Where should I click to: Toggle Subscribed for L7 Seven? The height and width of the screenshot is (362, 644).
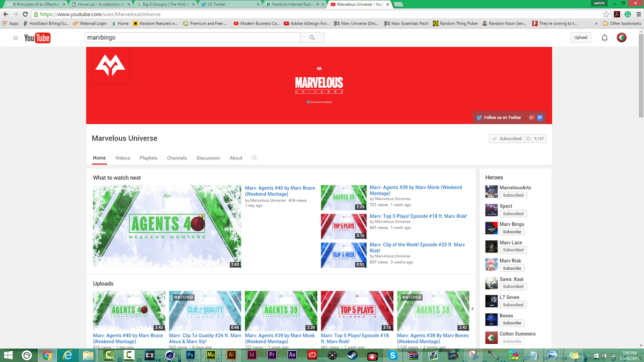point(513,305)
